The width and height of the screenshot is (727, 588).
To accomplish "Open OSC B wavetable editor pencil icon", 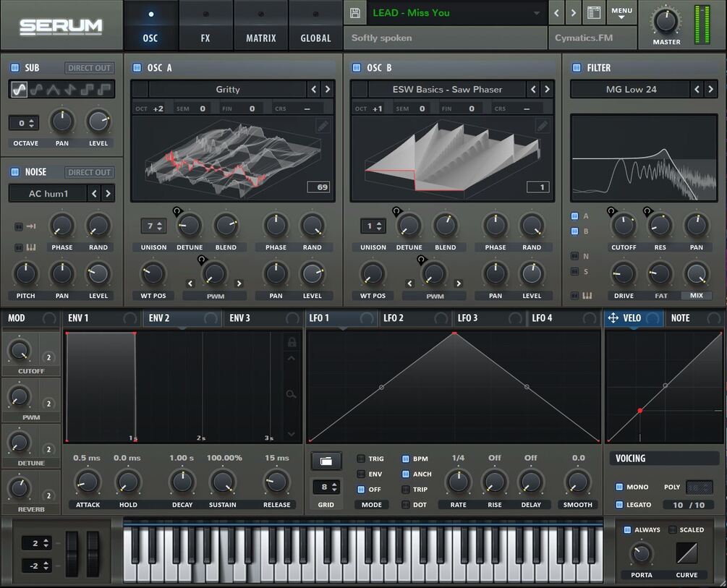I will click(543, 125).
